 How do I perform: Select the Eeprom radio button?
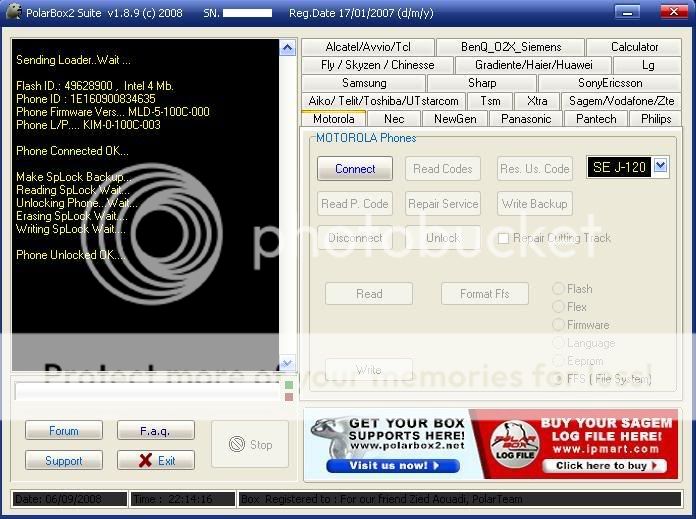coord(558,361)
